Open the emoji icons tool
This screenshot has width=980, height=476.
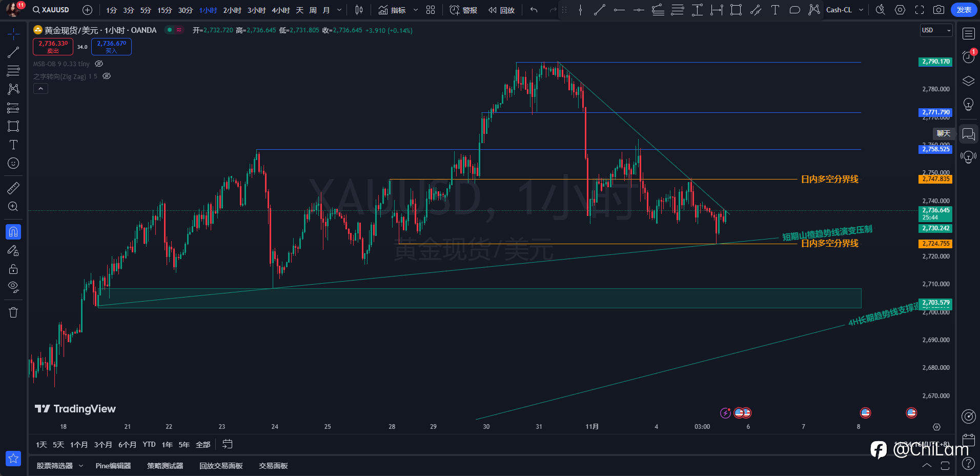(x=13, y=163)
